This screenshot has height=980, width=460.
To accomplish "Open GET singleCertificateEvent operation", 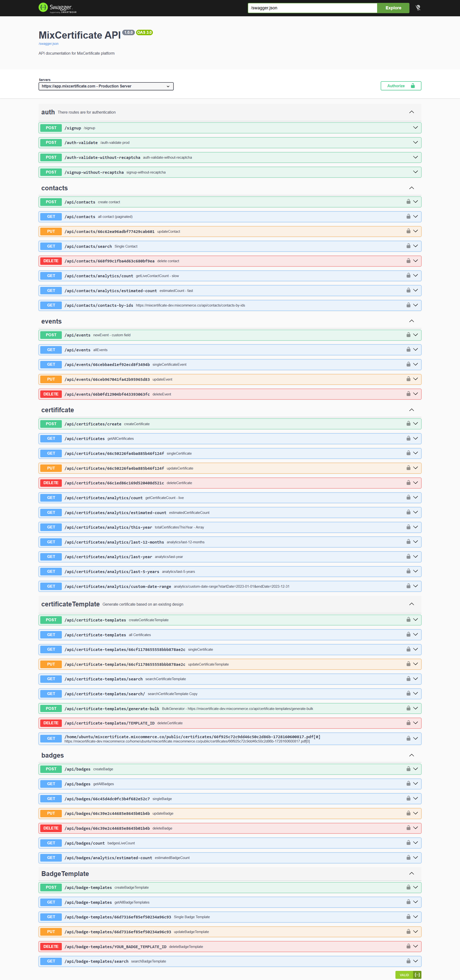I will (230, 365).
